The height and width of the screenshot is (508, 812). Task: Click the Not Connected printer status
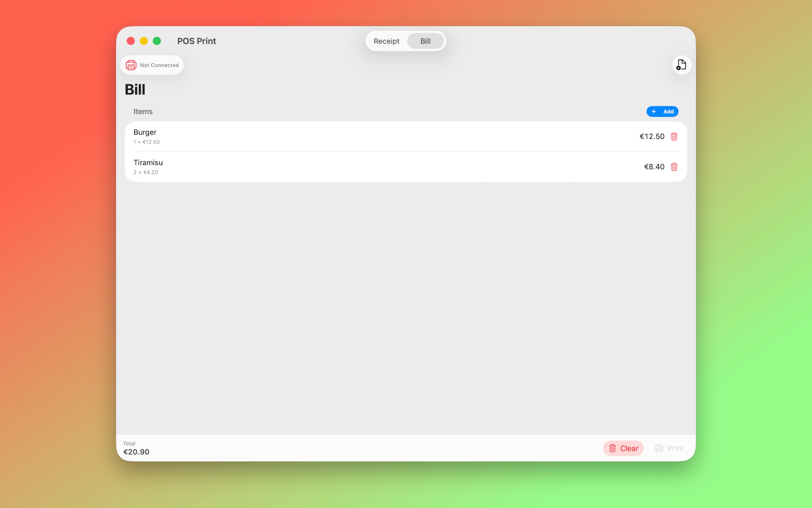coord(152,65)
